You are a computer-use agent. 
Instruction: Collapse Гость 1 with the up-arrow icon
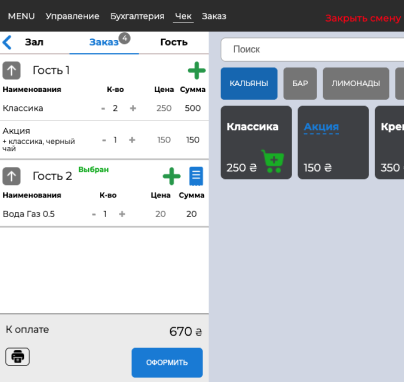tap(12, 70)
